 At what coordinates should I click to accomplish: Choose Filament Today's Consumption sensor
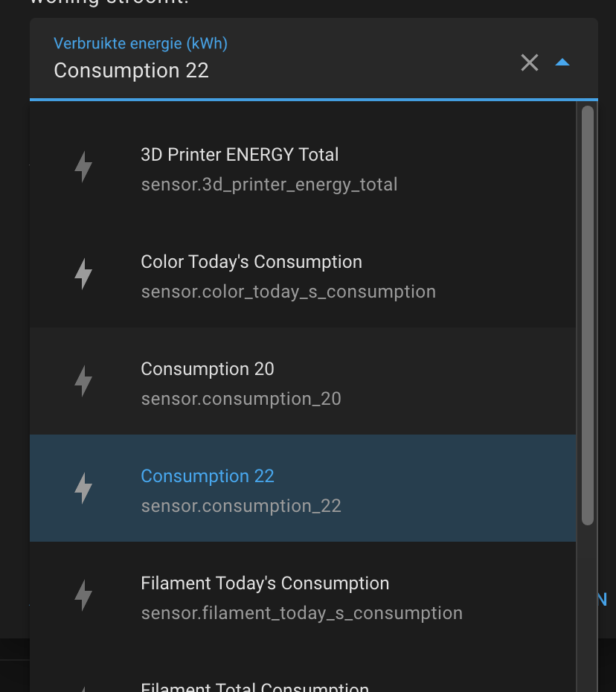point(265,583)
